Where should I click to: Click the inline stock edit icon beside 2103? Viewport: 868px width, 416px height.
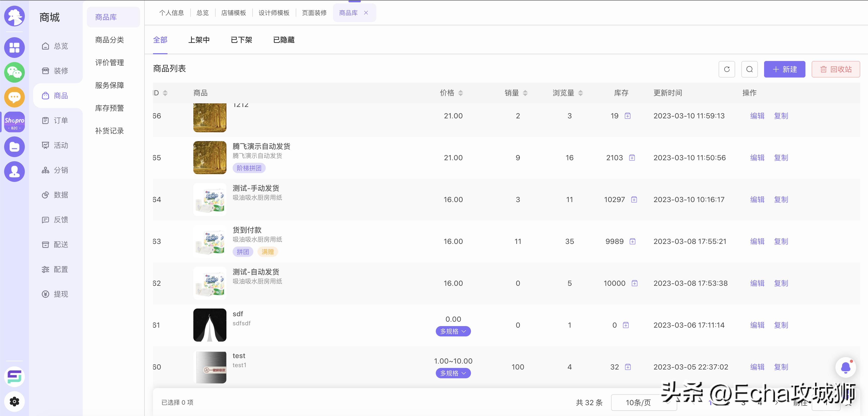[633, 158]
